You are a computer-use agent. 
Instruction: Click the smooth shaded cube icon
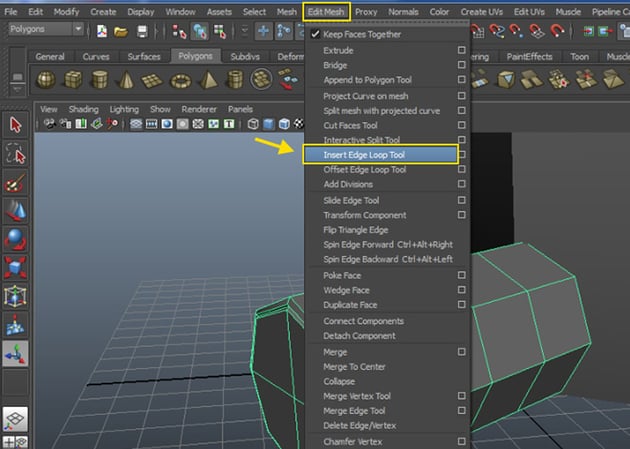[268, 124]
